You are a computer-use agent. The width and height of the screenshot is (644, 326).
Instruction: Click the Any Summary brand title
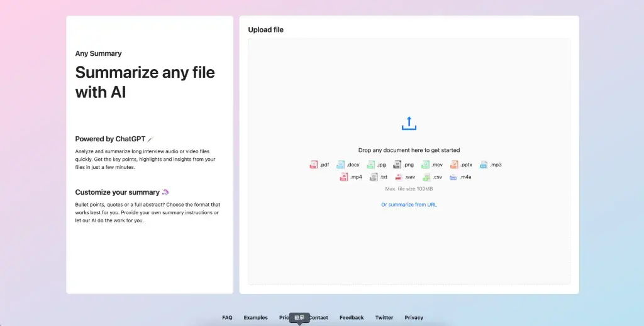click(x=98, y=53)
